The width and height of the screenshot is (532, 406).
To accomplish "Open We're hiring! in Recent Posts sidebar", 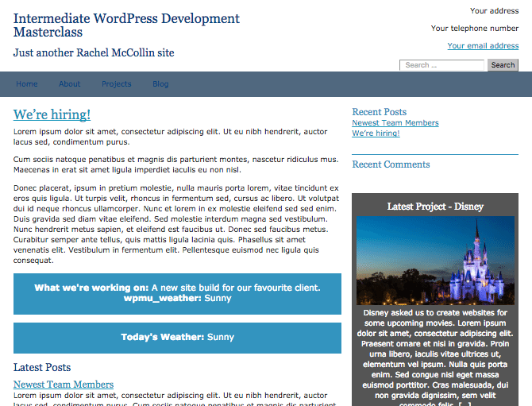I will tap(376, 133).
